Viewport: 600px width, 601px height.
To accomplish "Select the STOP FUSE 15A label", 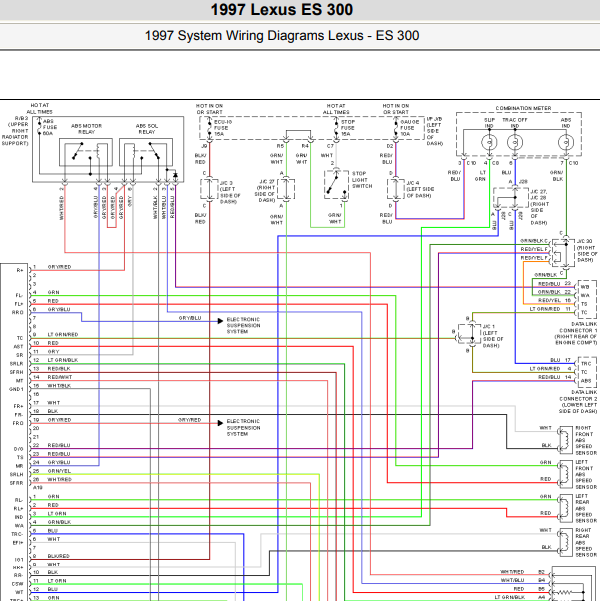I will pyautogui.click(x=348, y=128).
